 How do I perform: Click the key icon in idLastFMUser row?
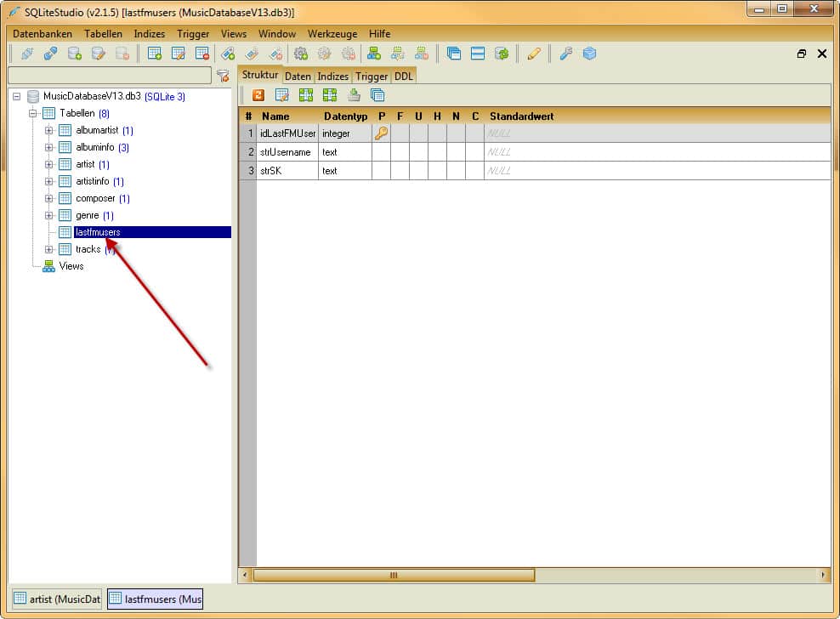click(381, 133)
